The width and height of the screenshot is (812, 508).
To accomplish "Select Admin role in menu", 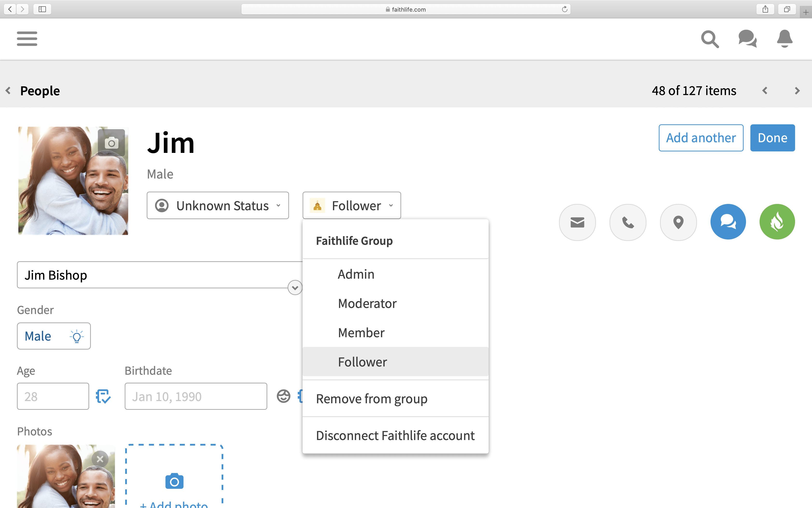I will (x=395, y=274).
